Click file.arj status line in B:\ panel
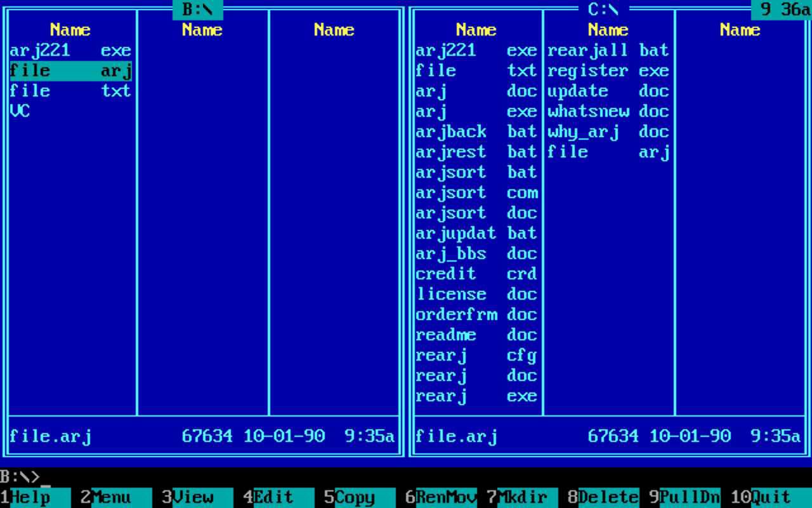This screenshot has height=508, width=812. click(x=202, y=436)
